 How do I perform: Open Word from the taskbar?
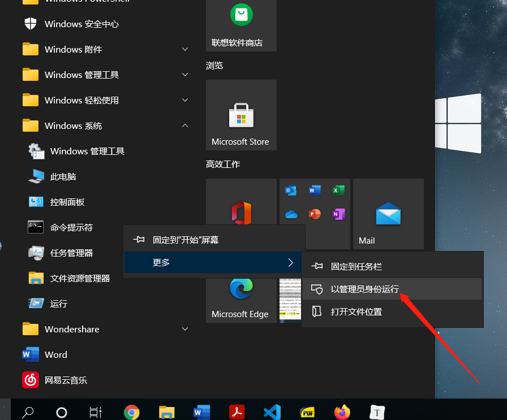(x=201, y=413)
